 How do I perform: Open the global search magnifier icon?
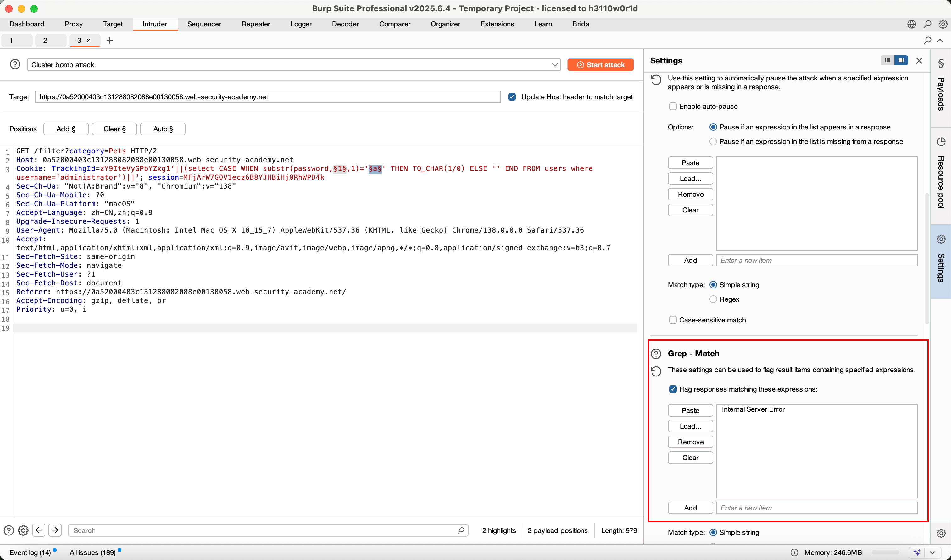pyautogui.click(x=927, y=24)
